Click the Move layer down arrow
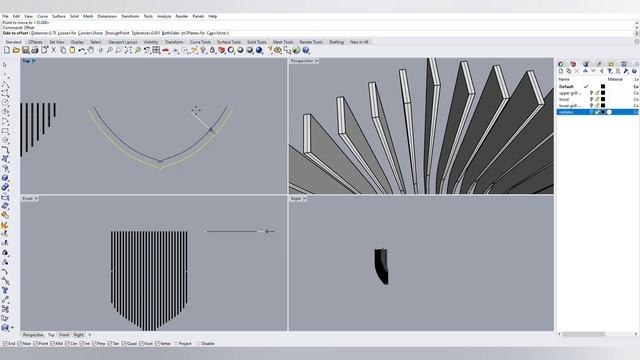Image resolution: width=640 pixels, height=360 pixels. (593, 71)
